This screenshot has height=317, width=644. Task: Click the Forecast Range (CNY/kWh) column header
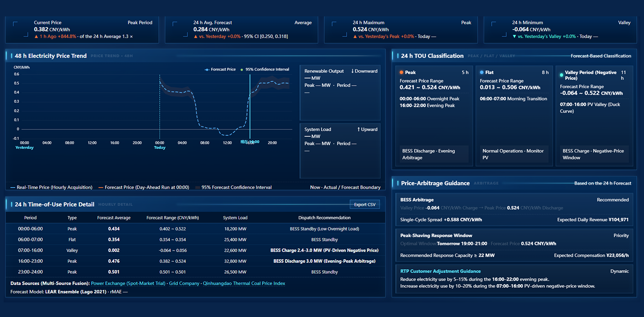point(172,218)
